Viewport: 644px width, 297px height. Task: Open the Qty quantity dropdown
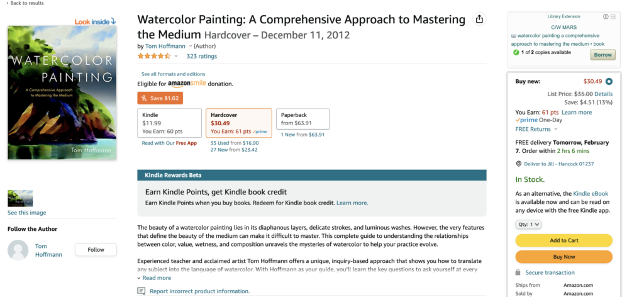pyautogui.click(x=528, y=225)
